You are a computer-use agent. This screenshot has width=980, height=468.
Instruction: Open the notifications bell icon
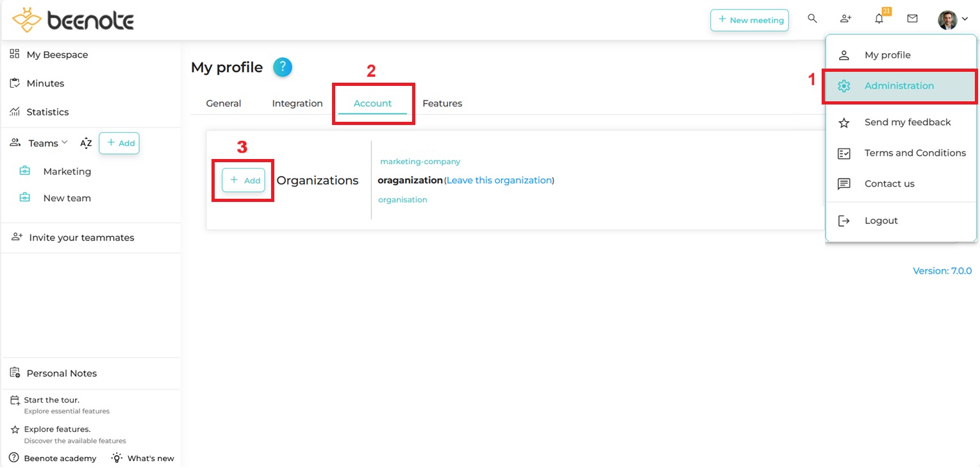point(879,19)
